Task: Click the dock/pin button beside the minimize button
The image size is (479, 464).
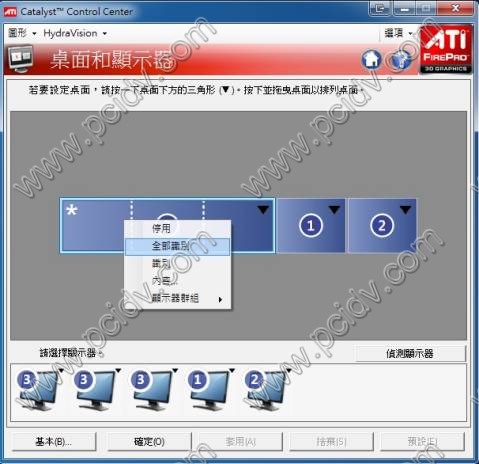Action: (380, 8)
